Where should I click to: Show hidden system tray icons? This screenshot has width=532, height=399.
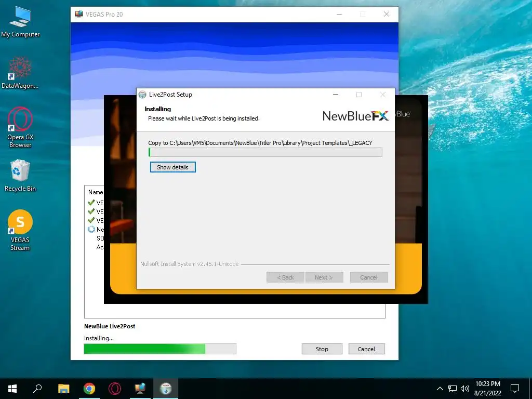(440, 389)
